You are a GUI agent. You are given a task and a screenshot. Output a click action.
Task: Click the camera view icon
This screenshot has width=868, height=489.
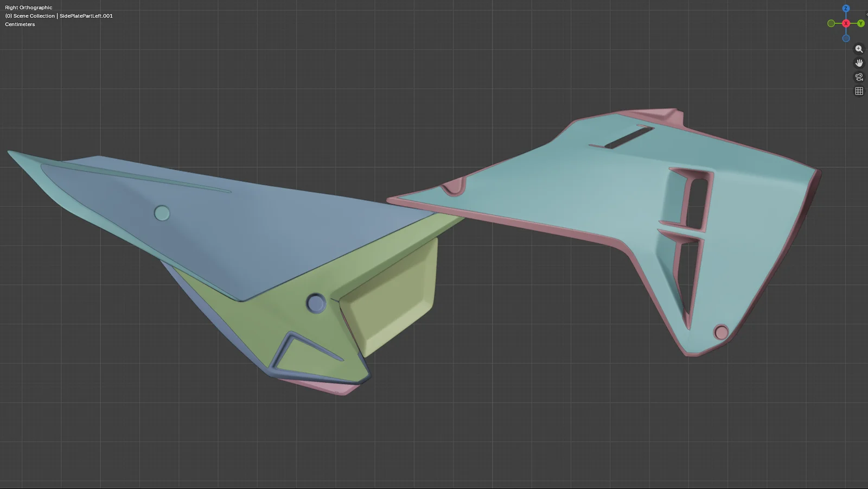pos(859,77)
